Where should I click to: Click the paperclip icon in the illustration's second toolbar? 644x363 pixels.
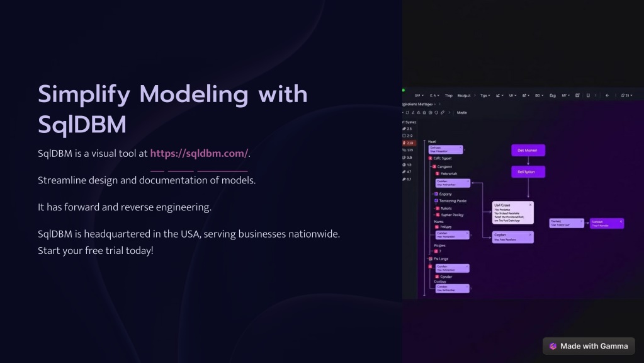[x=443, y=113]
